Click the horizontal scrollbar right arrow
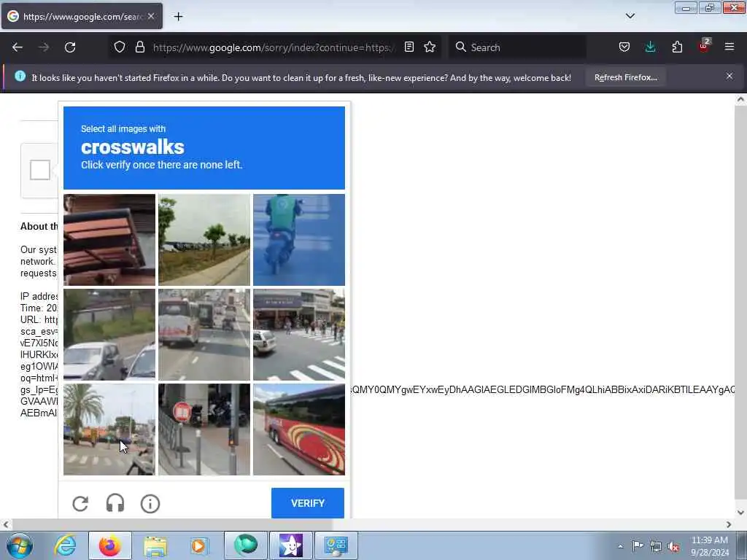The width and height of the screenshot is (747, 560). tap(729, 524)
